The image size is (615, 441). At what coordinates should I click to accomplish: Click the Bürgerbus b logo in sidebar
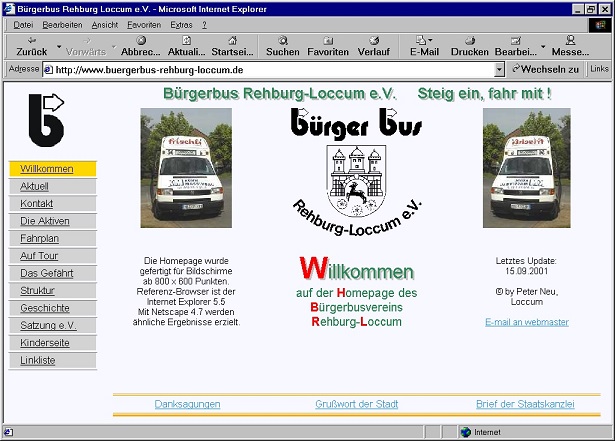click(46, 120)
